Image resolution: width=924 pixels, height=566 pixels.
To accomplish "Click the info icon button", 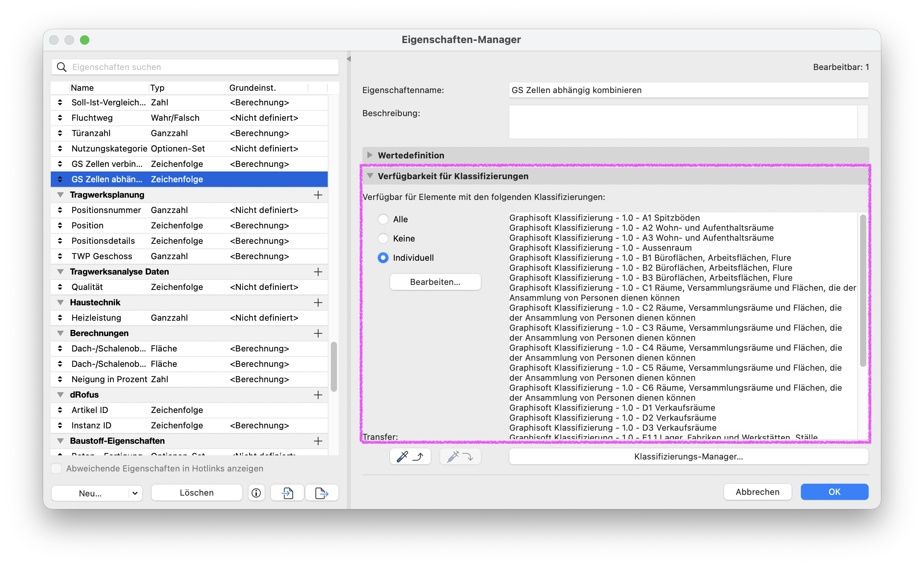I will coord(256,493).
